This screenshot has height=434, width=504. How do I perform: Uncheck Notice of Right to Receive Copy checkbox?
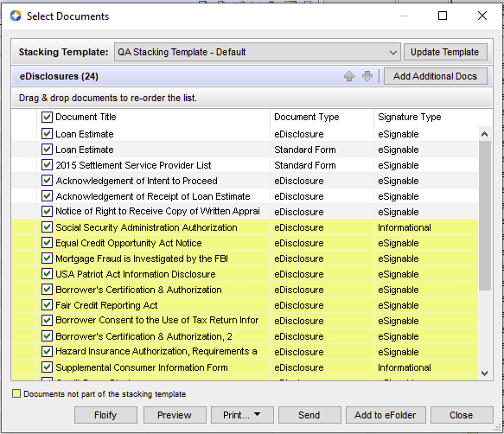[47, 212]
